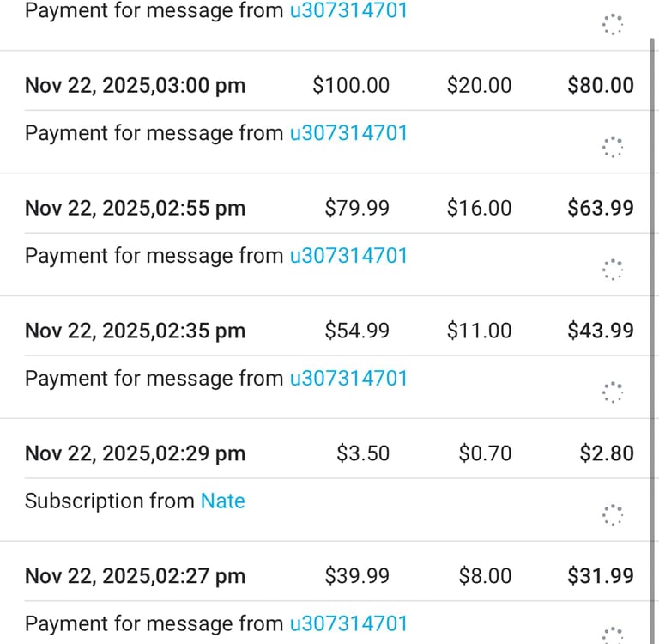Click pending status icon for the $80.00 payment
Screen dimensions: 659x644
tap(612, 147)
